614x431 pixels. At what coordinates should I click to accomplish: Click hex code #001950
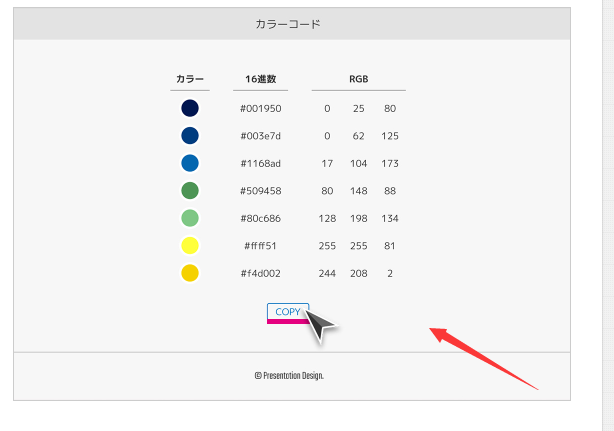260,108
